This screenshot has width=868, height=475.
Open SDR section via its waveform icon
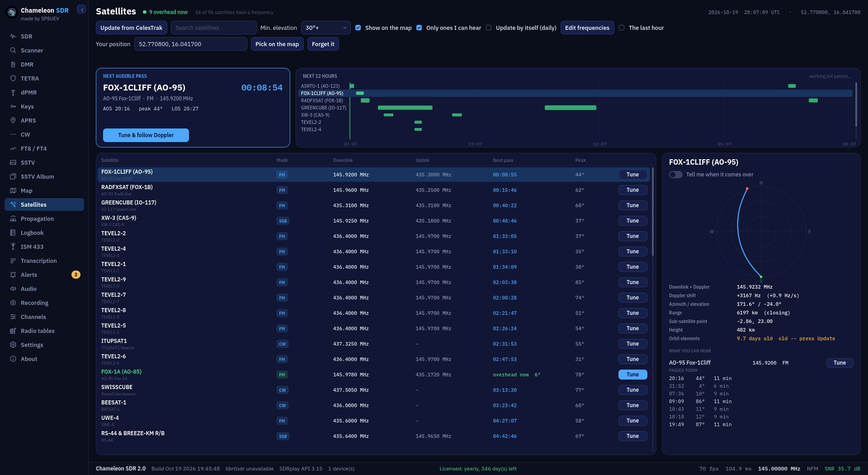coord(13,36)
